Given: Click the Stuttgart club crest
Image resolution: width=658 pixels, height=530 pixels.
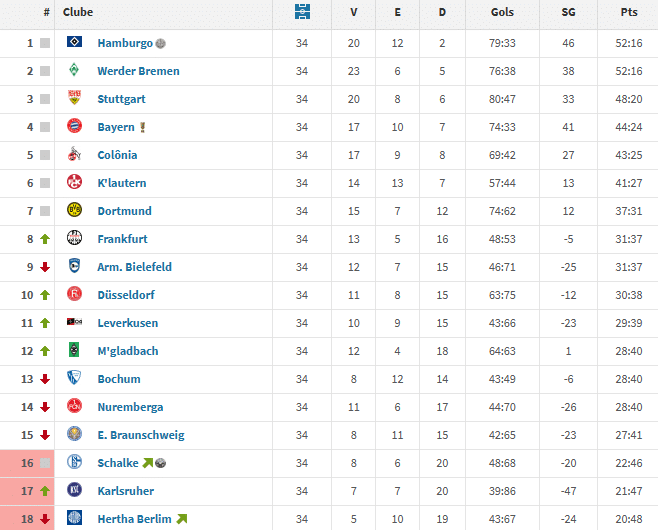Looking at the screenshot, I should [74, 99].
